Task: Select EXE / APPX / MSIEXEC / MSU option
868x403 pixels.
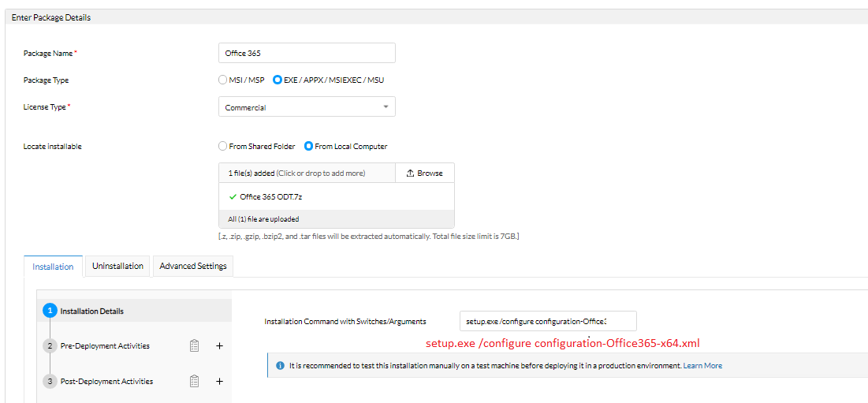Action: [x=278, y=80]
